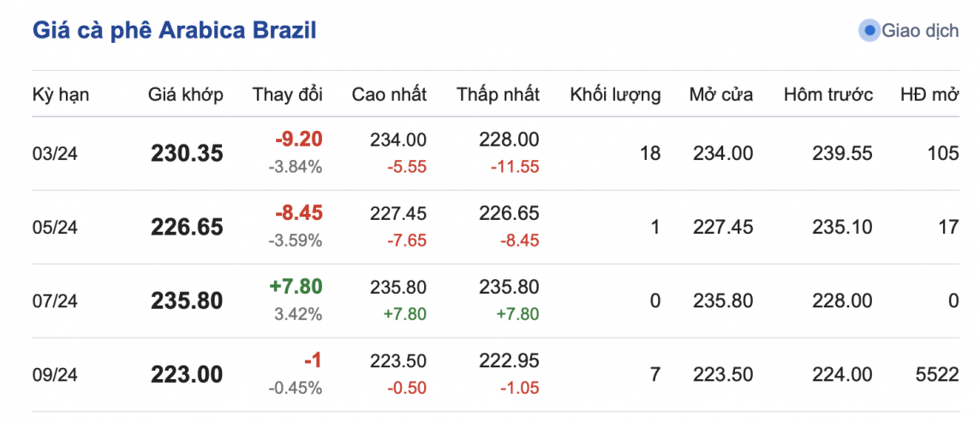Click the Mở cửa column header
The height and width of the screenshot is (422, 980).
pos(721,94)
